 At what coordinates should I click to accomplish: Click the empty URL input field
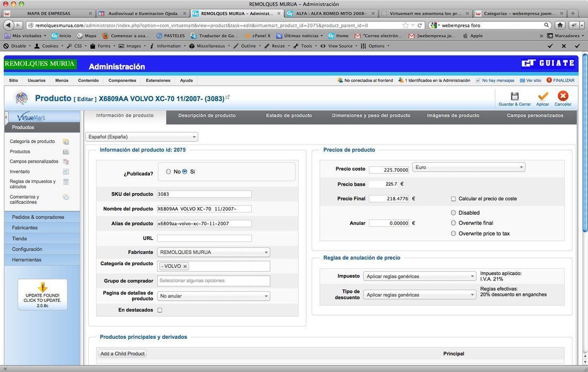(x=204, y=238)
